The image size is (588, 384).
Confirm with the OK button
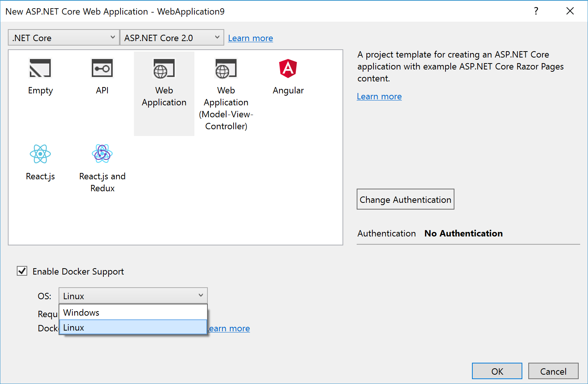[497, 371]
